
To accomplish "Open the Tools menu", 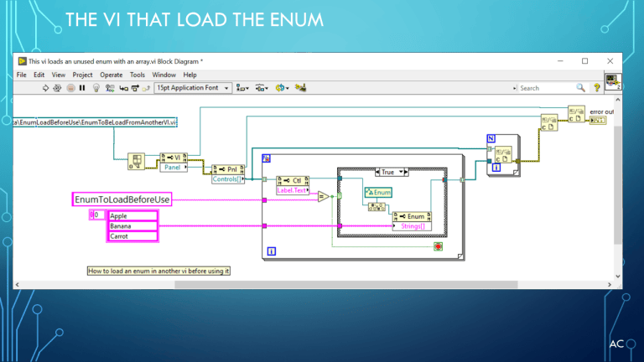I will (138, 75).
